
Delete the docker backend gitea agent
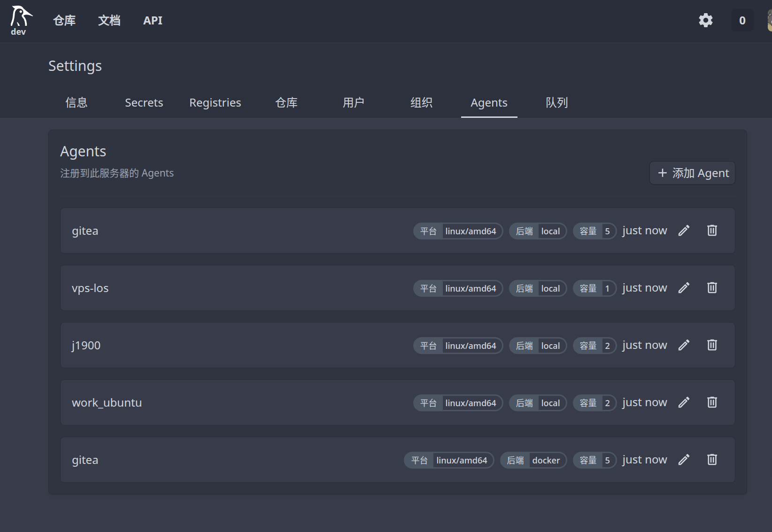pos(712,460)
